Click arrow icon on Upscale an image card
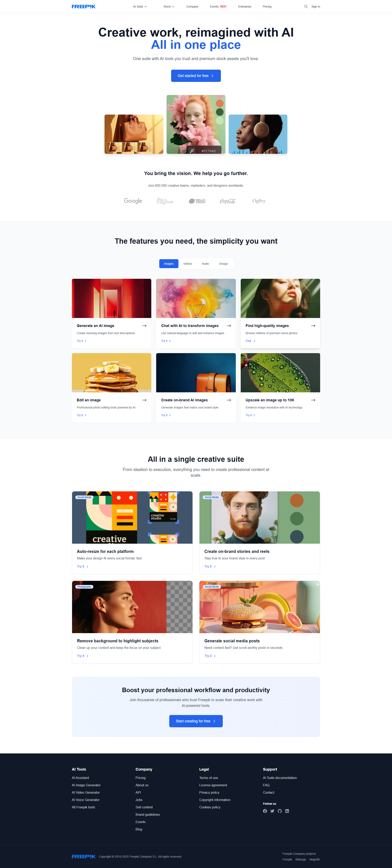392x868 pixels. pyautogui.click(x=313, y=400)
